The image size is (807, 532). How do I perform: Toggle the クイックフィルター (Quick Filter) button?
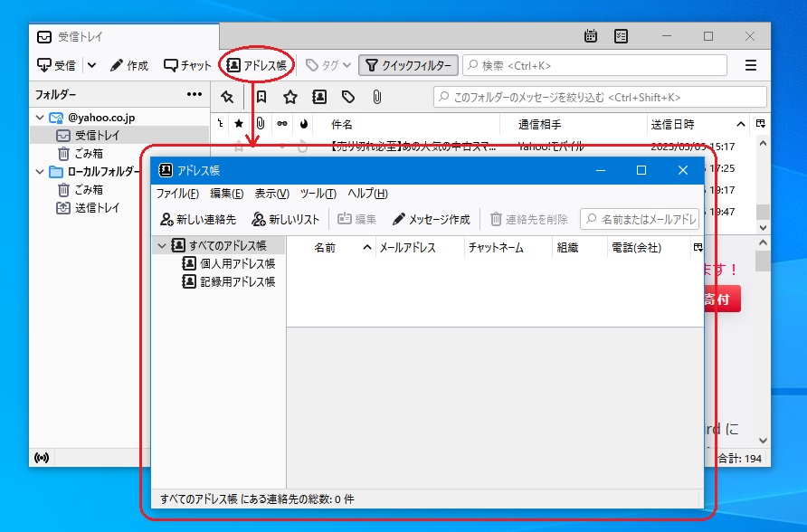click(407, 65)
